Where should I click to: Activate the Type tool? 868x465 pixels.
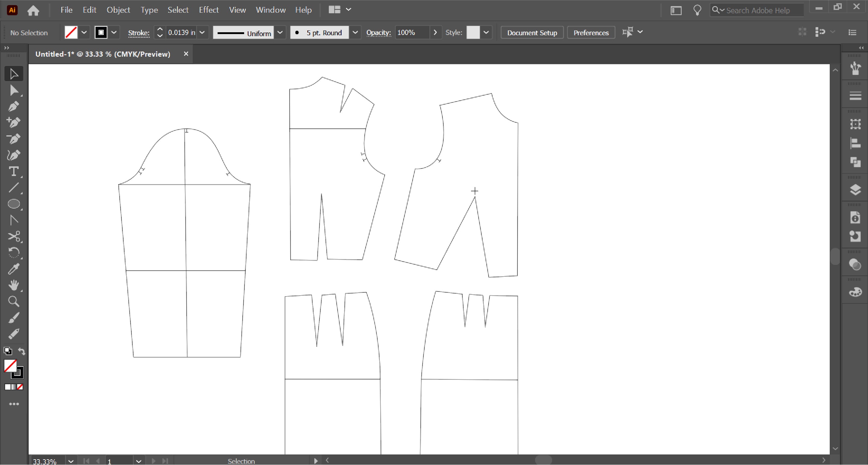pyautogui.click(x=14, y=171)
